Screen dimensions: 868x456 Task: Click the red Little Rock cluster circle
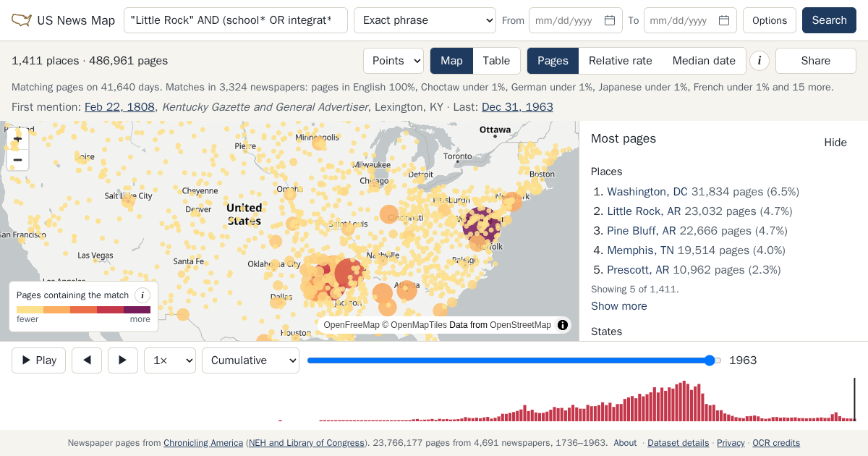pyautogui.click(x=349, y=273)
